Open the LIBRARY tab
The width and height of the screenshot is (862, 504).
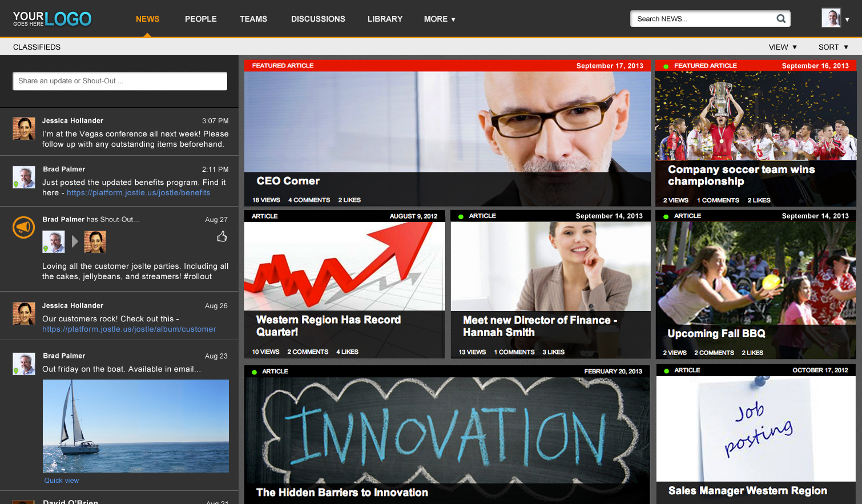pos(385,19)
